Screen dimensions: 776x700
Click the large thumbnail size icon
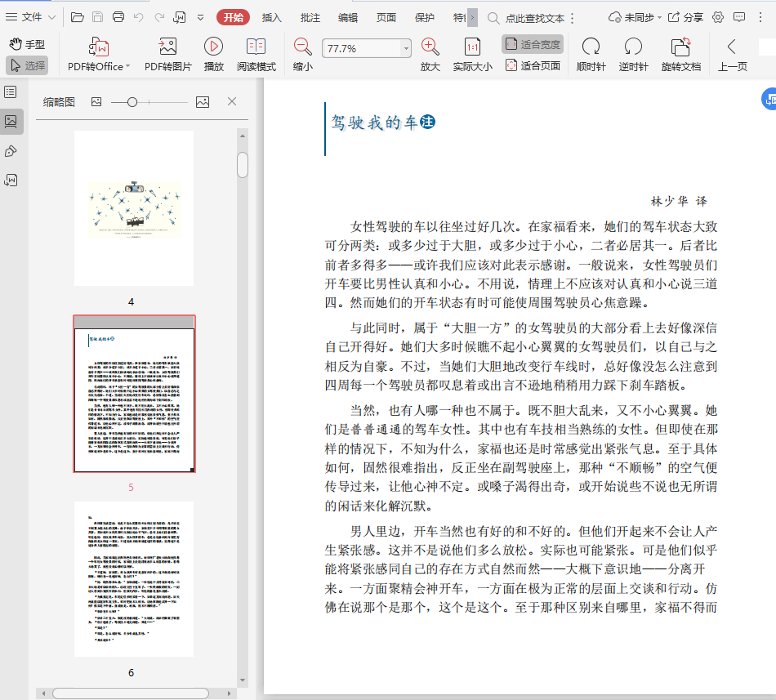[x=203, y=102]
